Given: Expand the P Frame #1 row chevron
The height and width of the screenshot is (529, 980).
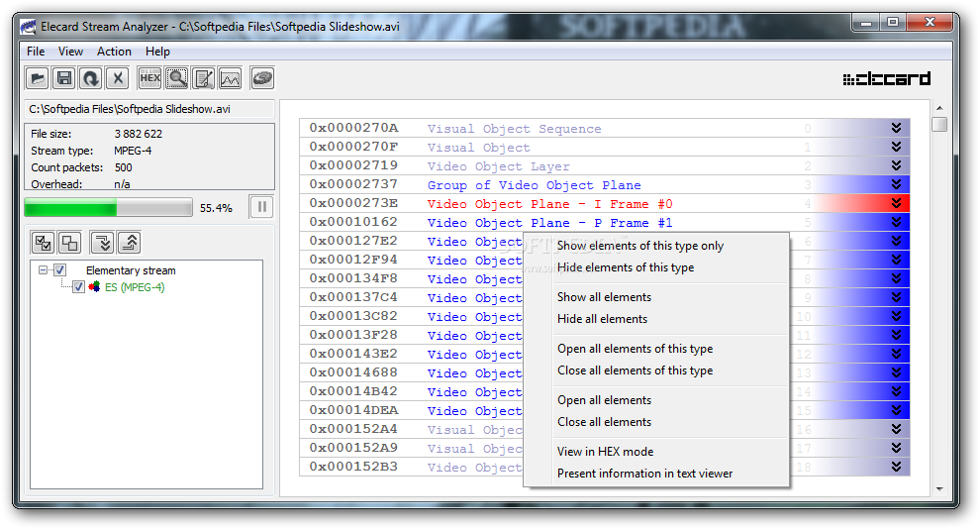Looking at the screenshot, I should click(896, 222).
